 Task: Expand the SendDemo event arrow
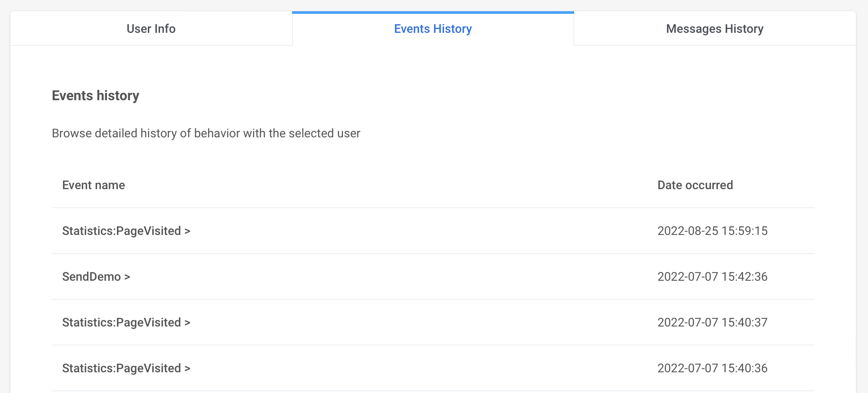[127, 277]
